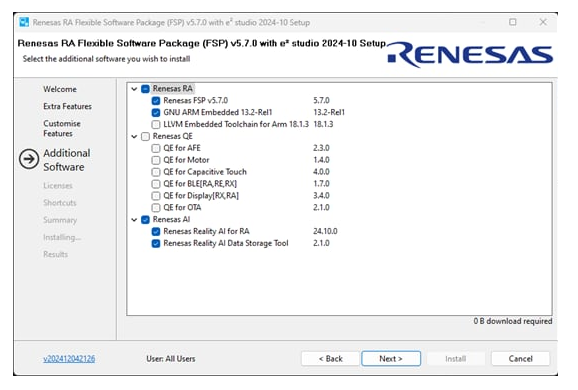Click version 4.0.0 of QE Capacitive Touch

point(321,172)
